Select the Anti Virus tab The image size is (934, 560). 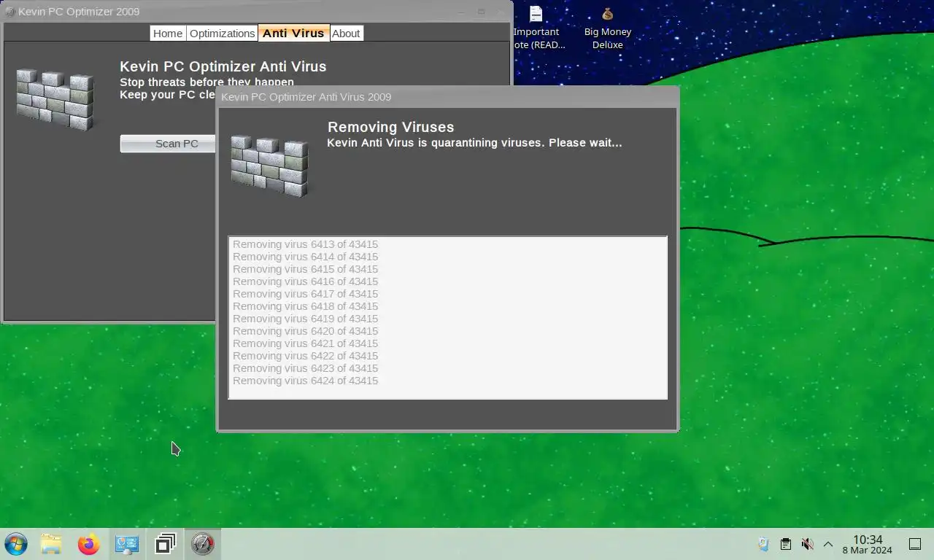point(293,33)
